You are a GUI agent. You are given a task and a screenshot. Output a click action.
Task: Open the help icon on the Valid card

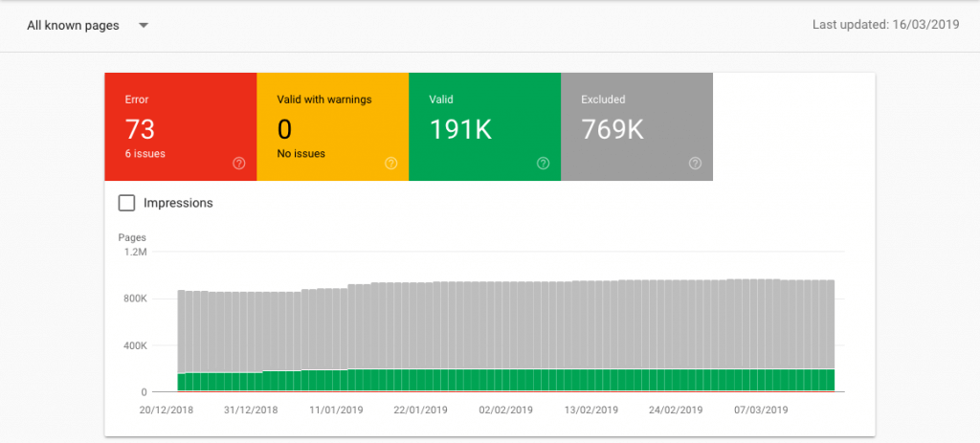coord(544,163)
